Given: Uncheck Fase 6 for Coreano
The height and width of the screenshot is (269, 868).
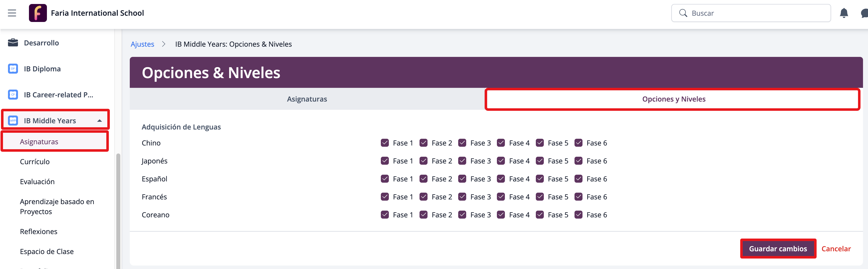Looking at the screenshot, I should (578, 215).
